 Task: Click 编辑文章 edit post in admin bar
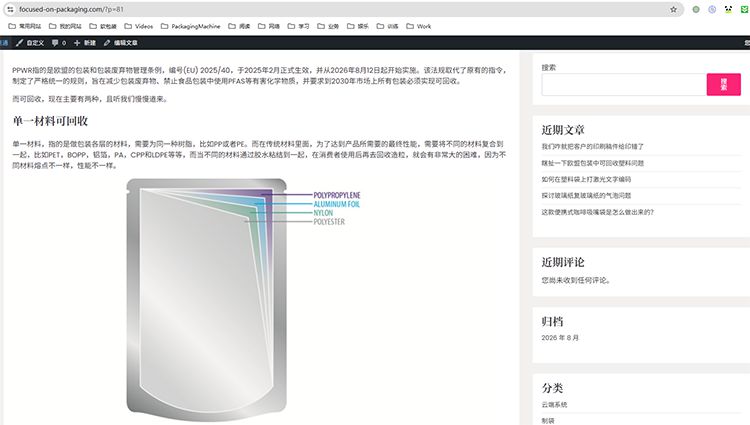click(121, 43)
